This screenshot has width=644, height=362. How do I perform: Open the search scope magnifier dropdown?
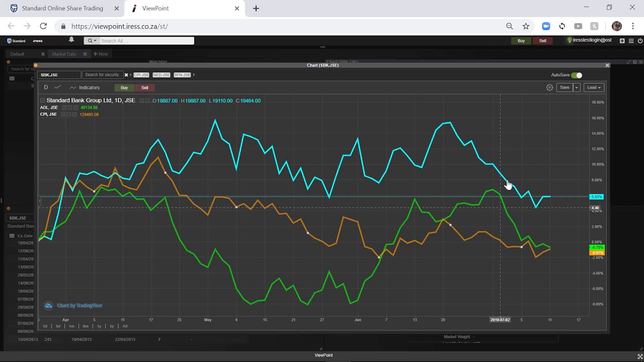91,41
